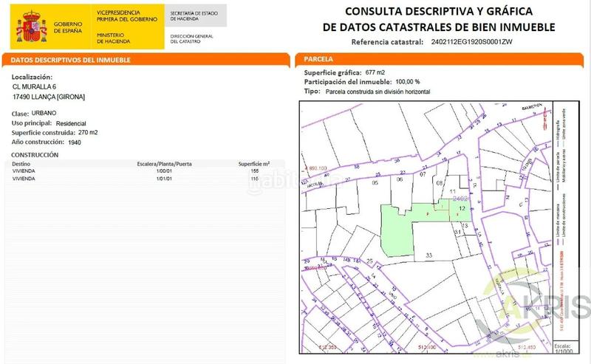The height and width of the screenshot is (364, 591).
Task: Click parcel 08 on the cadastral map
Action: click(440, 182)
